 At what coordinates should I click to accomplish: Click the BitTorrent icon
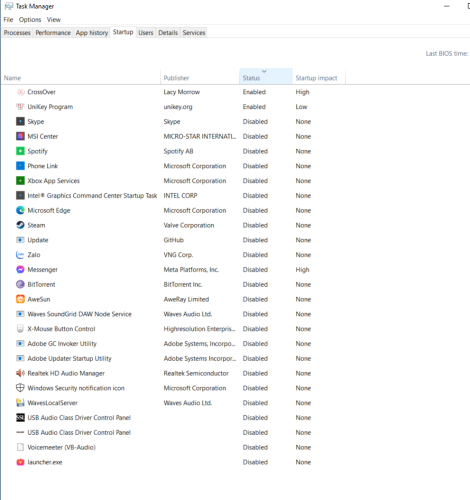tap(20, 284)
